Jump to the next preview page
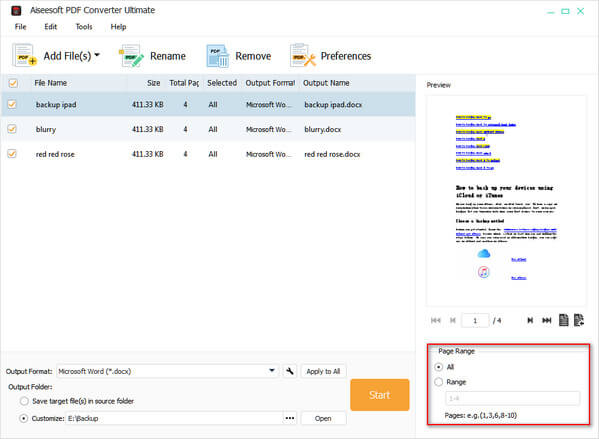This screenshot has height=439, width=599. pos(530,320)
